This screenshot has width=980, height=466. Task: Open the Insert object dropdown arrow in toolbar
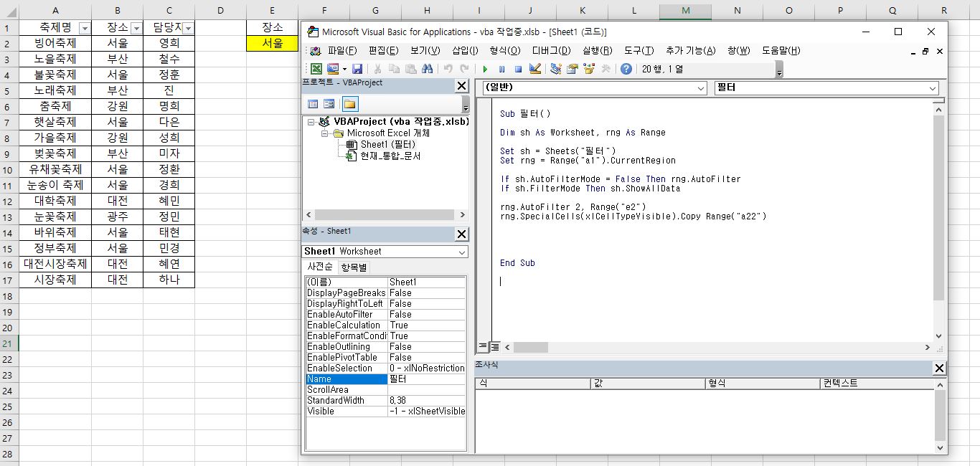pyautogui.click(x=344, y=69)
